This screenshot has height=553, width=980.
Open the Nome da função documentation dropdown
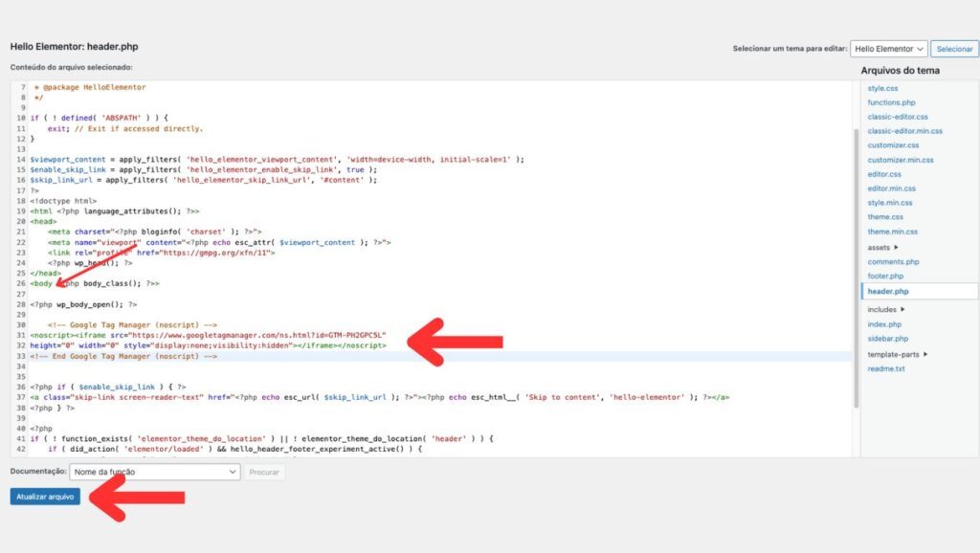[x=155, y=472]
